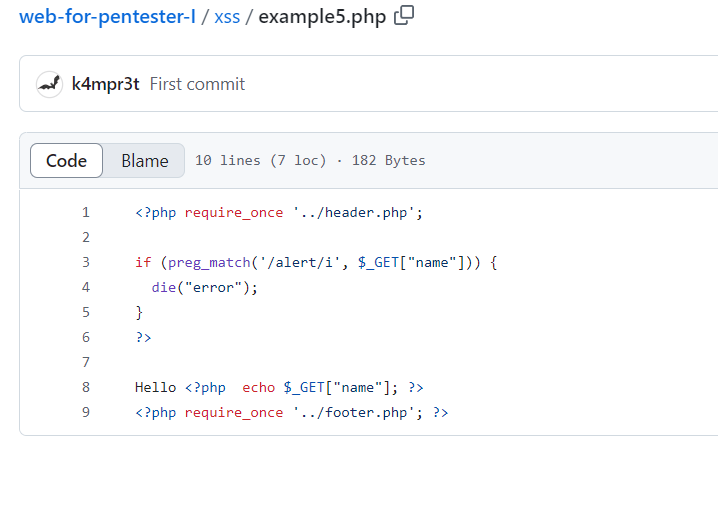Select line number 8
Screen dimensions: 718x517
pos(86,387)
